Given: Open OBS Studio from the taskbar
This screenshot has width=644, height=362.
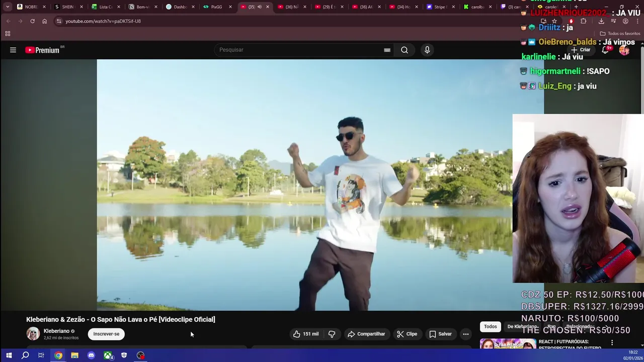Looking at the screenshot, I should [140, 355].
